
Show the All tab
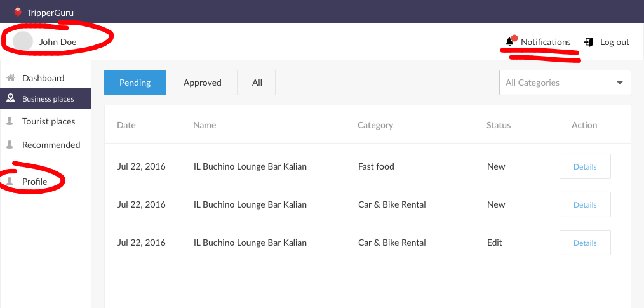[257, 83]
